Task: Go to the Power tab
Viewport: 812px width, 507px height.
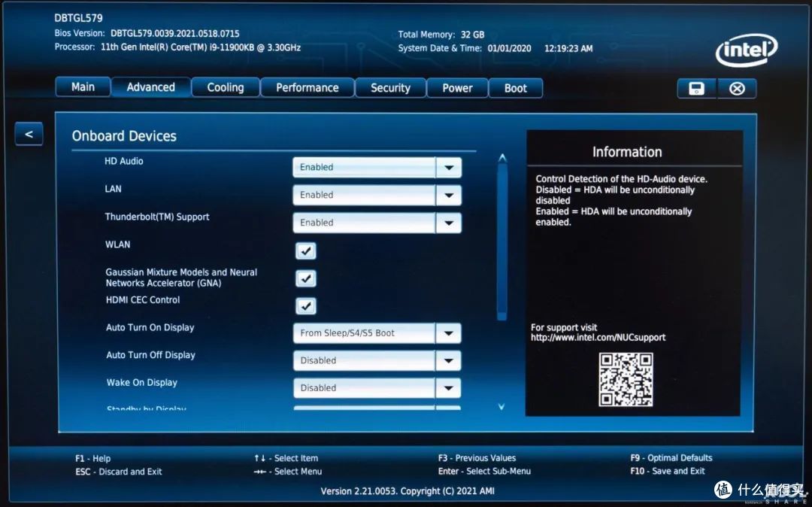Action: point(457,88)
